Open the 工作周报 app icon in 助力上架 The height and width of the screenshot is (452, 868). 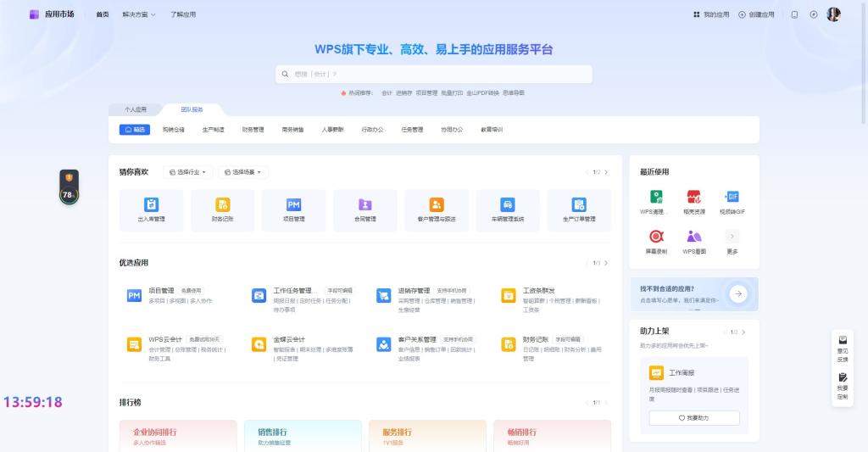[x=657, y=373]
